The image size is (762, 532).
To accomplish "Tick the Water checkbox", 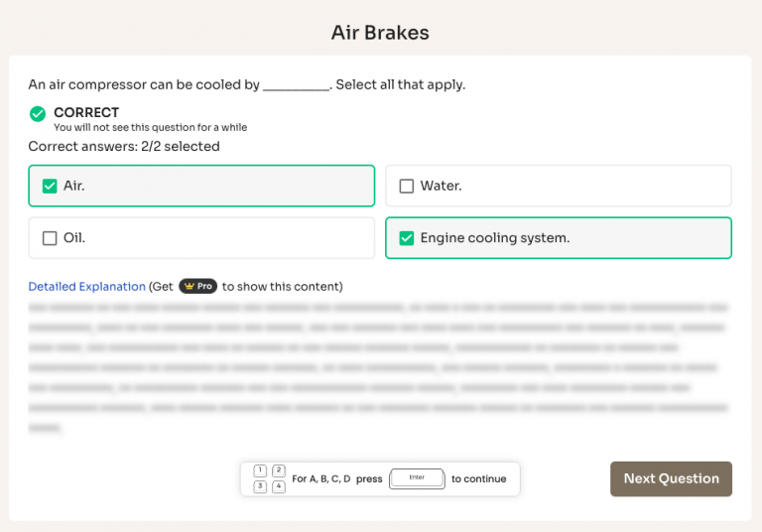I will tap(406, 186).
